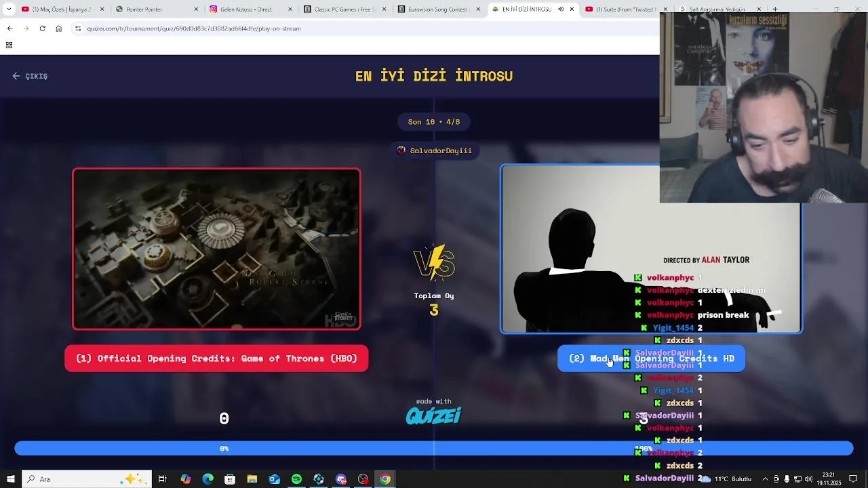Switch to the Classic PC Games tab

pos(344,9)
